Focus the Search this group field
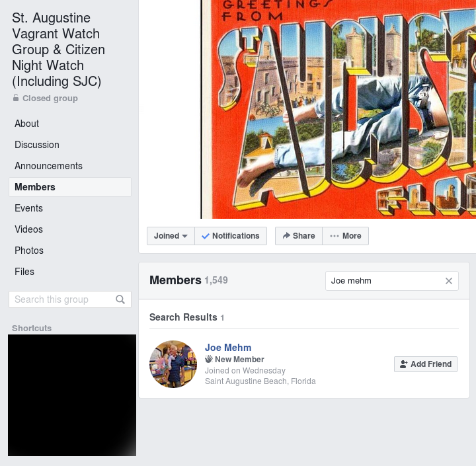The width and height of the screenshot is (476, 466). pyautogui.click(x=70, y=299)
